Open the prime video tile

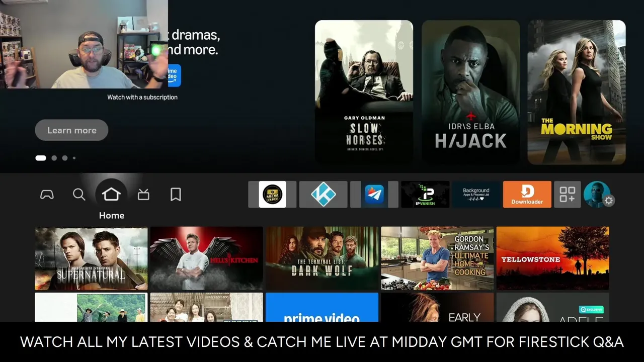(x=322, y=307)
